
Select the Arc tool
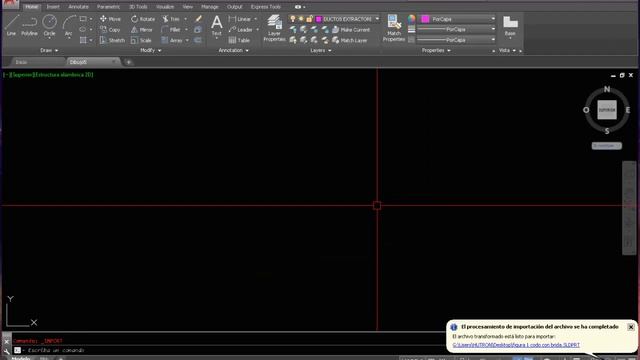click(69, 26)
